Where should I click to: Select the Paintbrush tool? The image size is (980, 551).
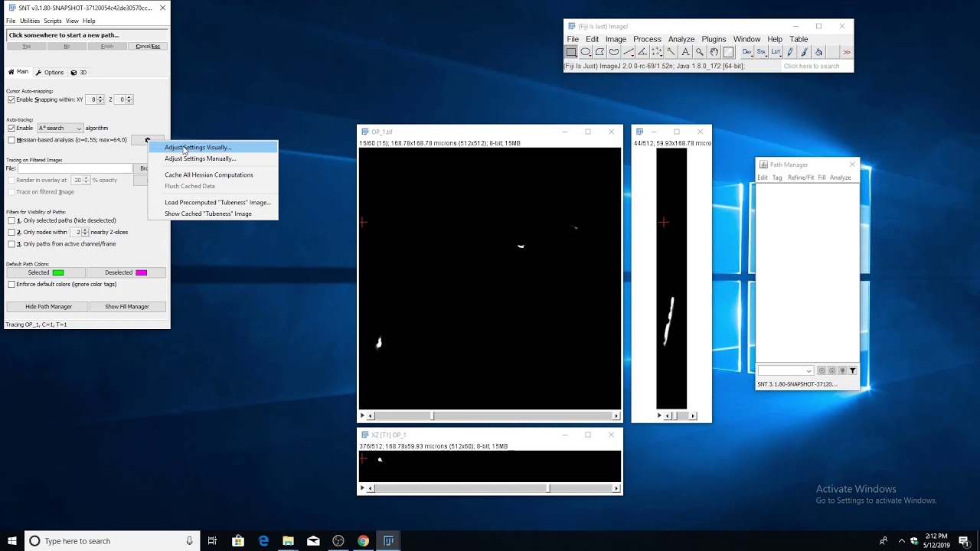pos(804,52)
